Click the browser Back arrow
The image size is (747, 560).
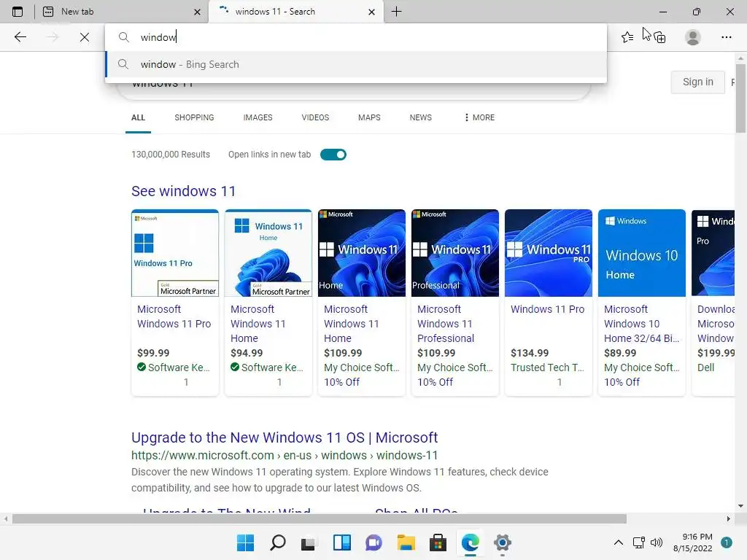click(20, 37)
